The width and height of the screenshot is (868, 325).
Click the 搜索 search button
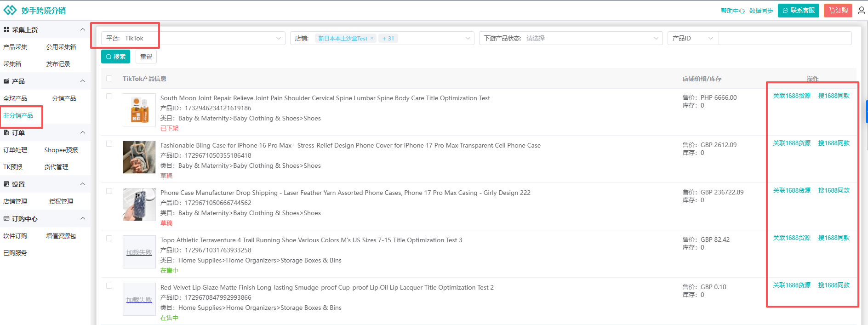pyautogui.click(x=115, y=57)
